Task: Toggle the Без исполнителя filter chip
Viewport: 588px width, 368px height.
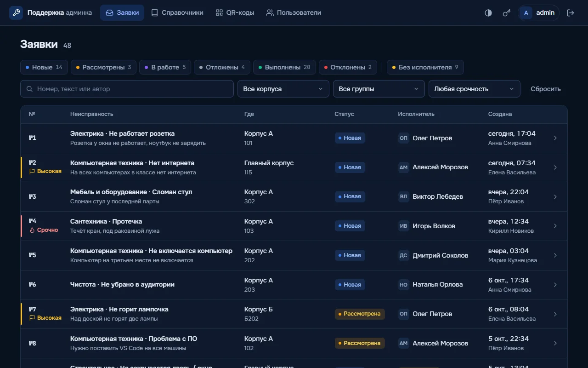Action: (x=425, y=67)
